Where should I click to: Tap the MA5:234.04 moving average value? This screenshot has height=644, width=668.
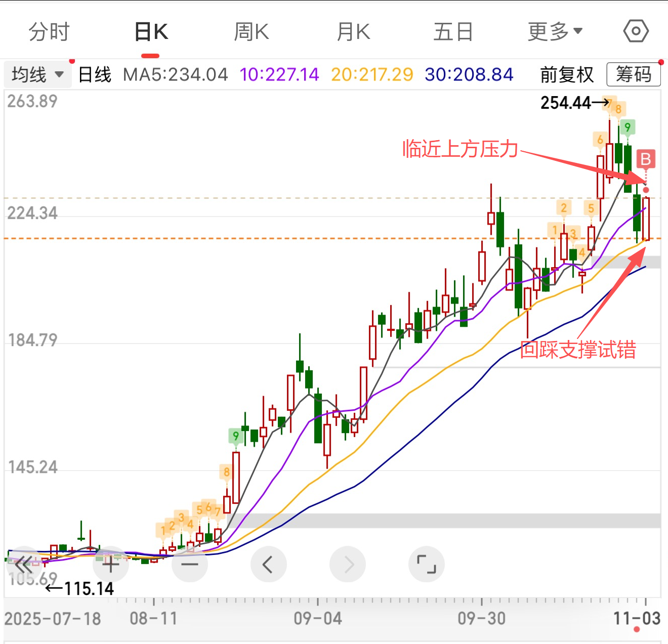[176, 75]
